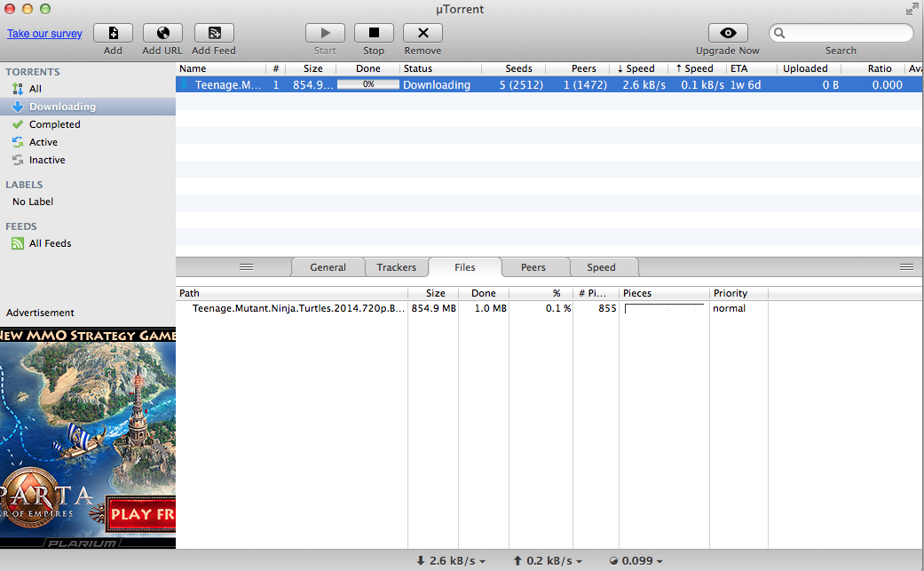This screenshot has width=924, height=571.
Task: Click the right panel grip handle
Action: coord(907,267)
